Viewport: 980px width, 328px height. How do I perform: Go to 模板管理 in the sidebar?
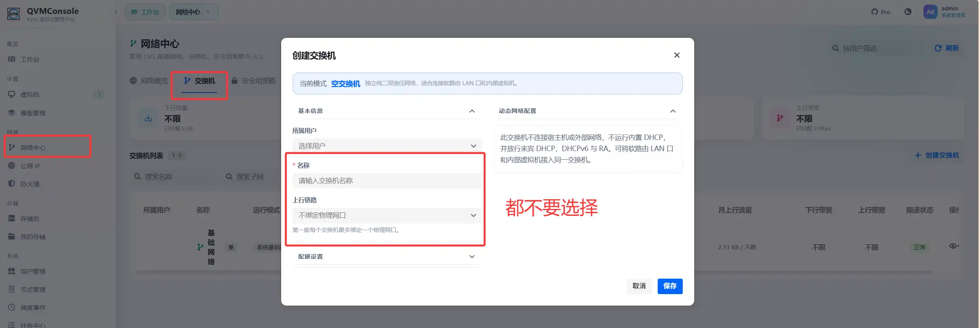[x=33, y=113]
